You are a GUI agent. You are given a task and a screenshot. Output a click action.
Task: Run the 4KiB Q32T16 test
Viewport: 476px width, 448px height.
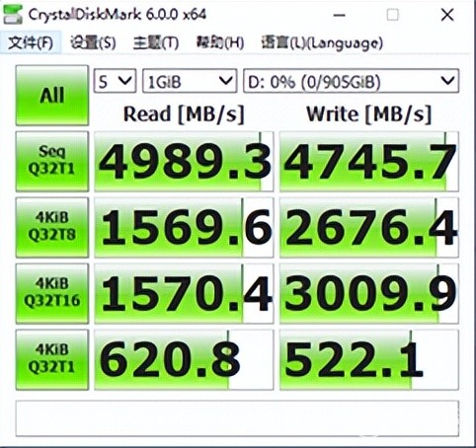coord(52,293)
